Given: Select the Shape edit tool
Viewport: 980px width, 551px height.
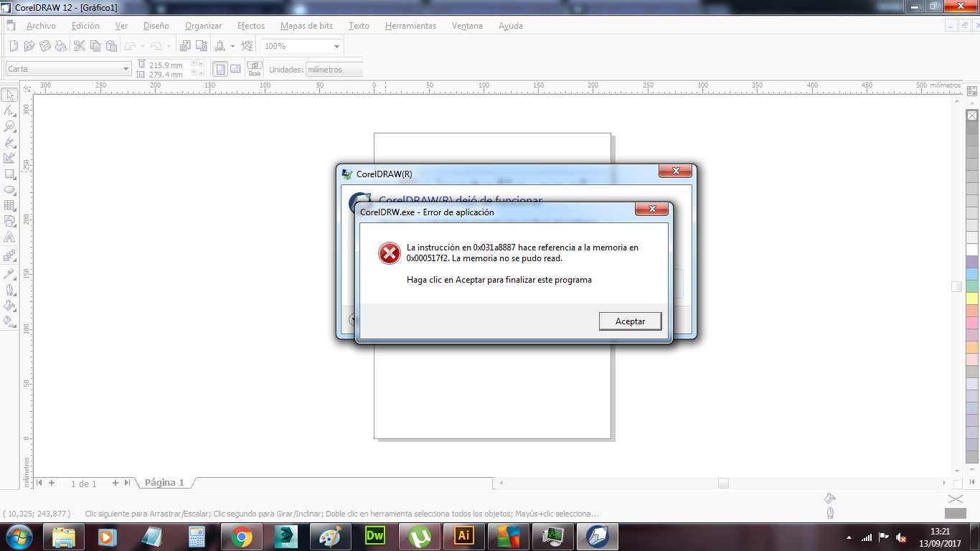Looking at the screenshot, I should tap(10, 111).
